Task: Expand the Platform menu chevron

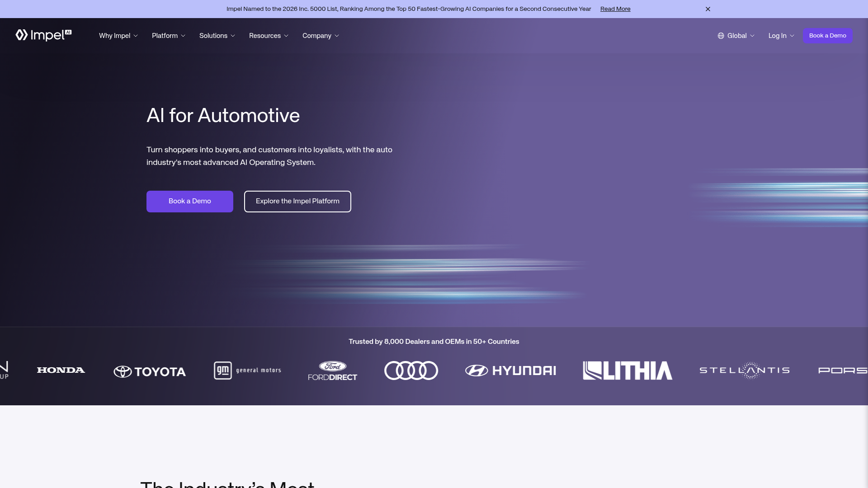Action: tap(183, 36)
